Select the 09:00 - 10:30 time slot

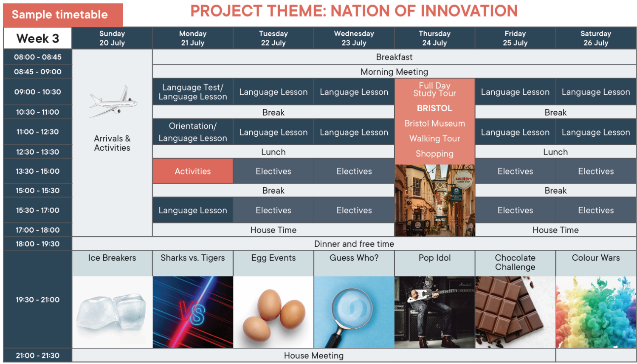(38, 92)
